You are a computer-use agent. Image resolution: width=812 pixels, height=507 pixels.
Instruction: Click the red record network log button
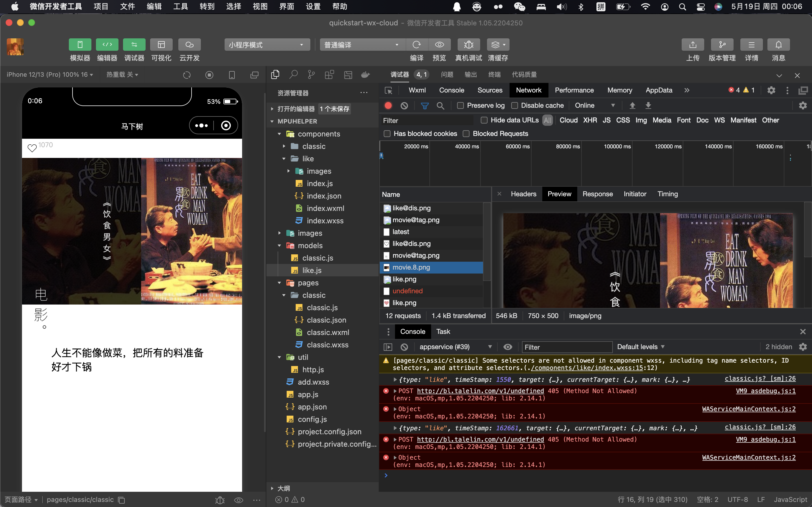coord(389,106)
